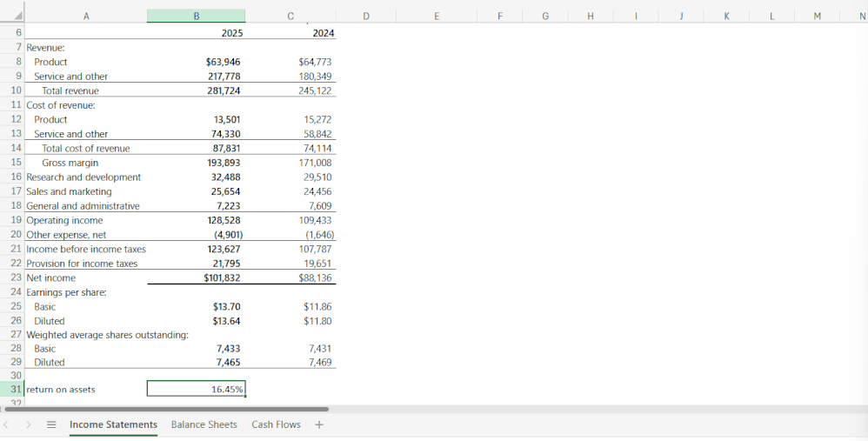
Task: Select column E header
Action: coord(437,16)
